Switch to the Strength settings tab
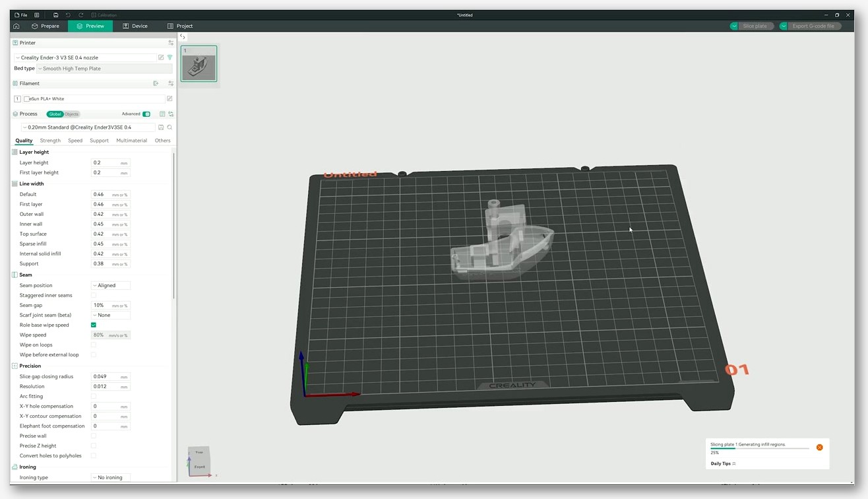868x499 pixels. [50, 141]
